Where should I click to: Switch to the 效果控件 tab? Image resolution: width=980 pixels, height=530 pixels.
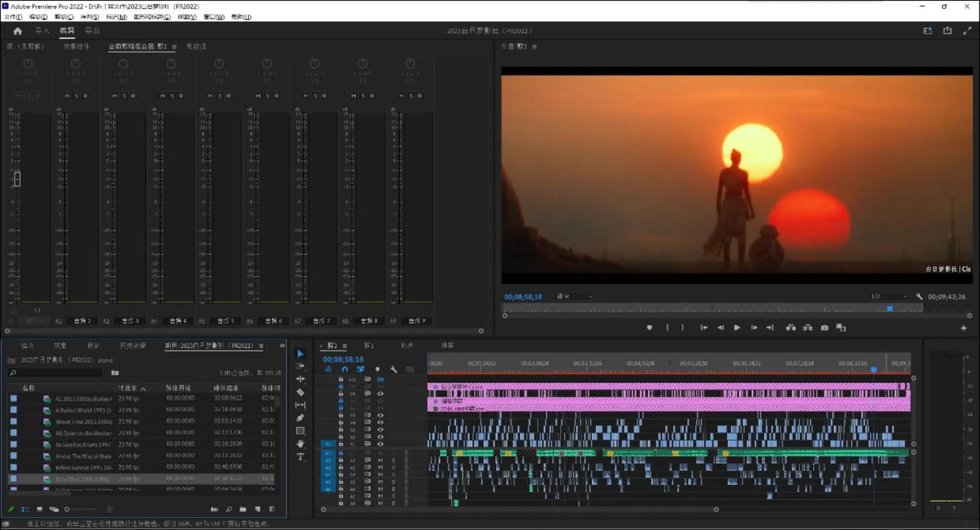[76, 47]
